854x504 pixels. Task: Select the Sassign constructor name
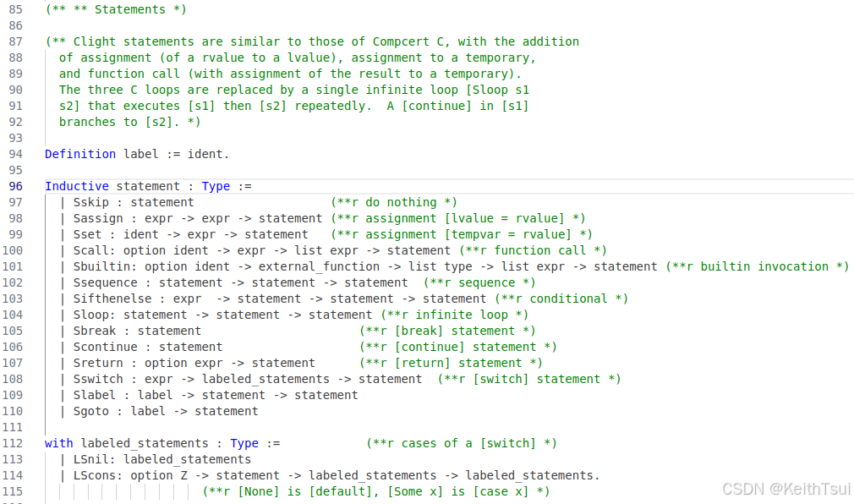click(98, 218)
